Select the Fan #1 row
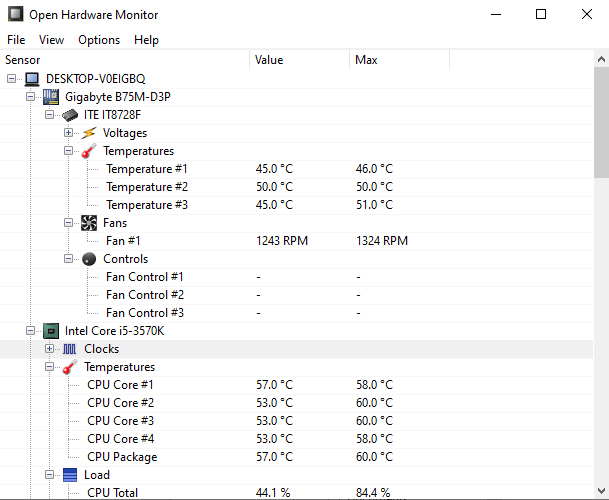The width and height of the screenshot is (609, 500). click(x=296, y=241)
